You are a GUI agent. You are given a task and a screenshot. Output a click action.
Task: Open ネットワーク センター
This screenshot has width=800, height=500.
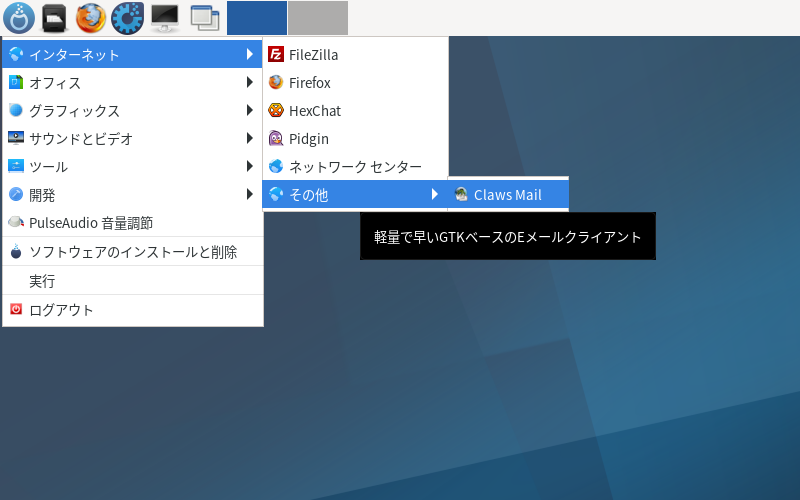click(355, 166)
